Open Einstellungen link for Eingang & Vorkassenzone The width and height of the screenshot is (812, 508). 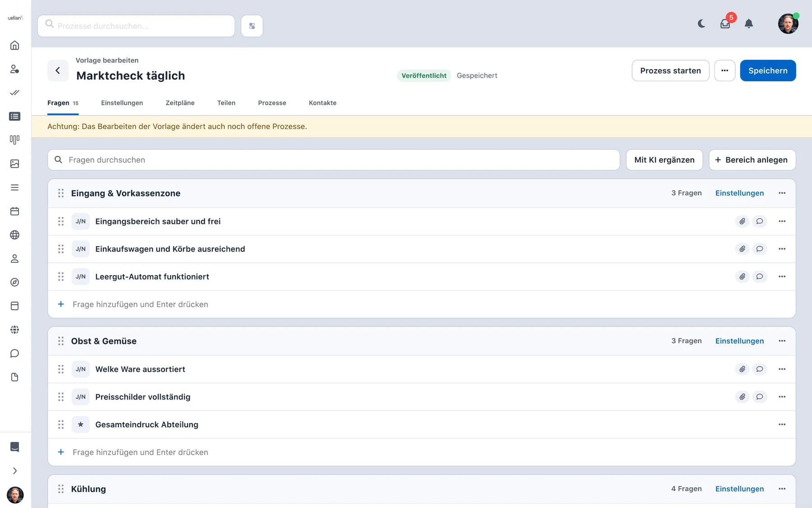click(739, 193)
